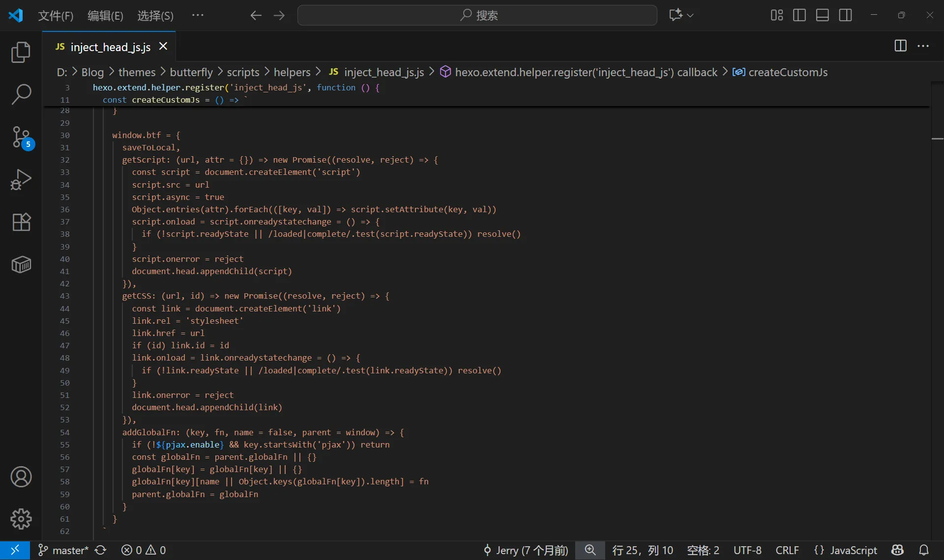Open editor More Actions menu

pos(923,46)
